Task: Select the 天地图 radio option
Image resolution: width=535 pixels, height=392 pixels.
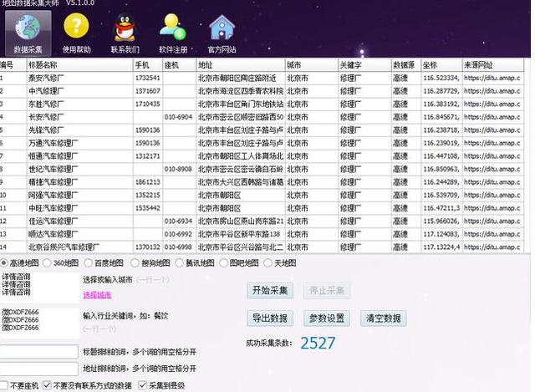Action: [268, 263]
